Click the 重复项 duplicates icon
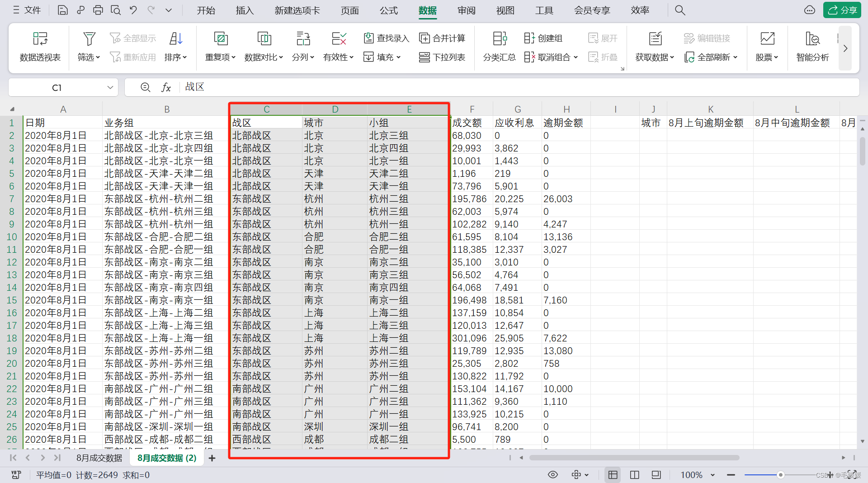This screenshot has height=483, width=868. [221, 39]
